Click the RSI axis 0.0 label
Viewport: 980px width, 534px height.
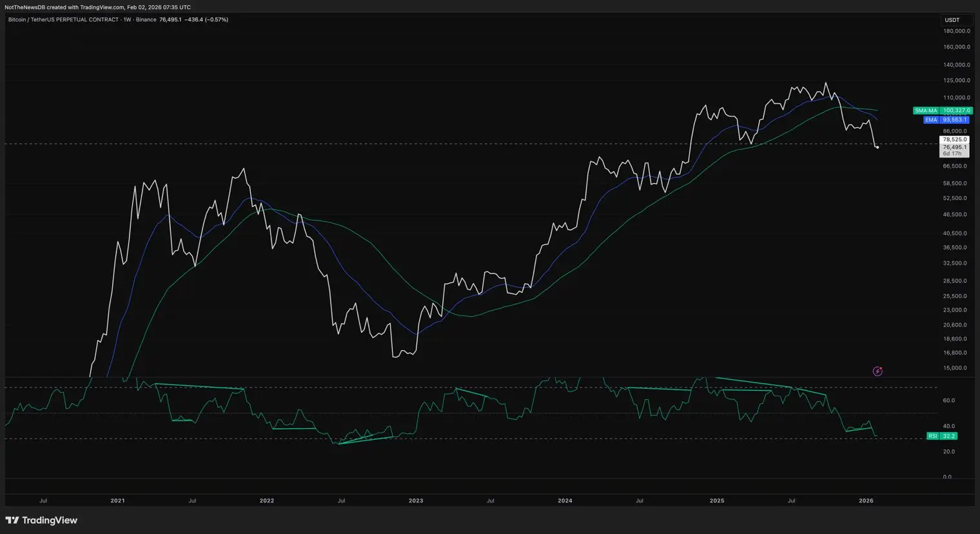947,477
